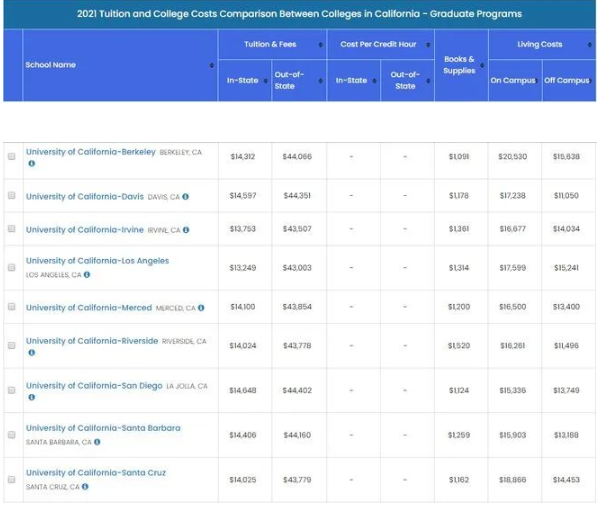Open info icon beside Merced, CA
597x510 pixels.
coord(201,307)
